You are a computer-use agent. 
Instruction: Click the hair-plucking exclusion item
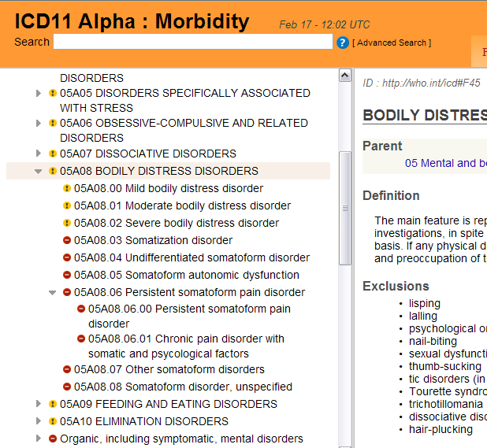(441, 429)
